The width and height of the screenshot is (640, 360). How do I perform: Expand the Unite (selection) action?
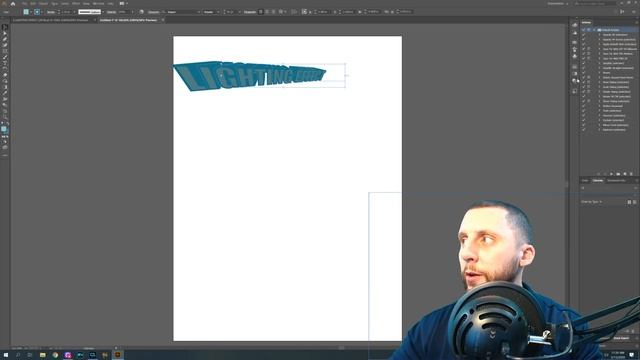600,111
